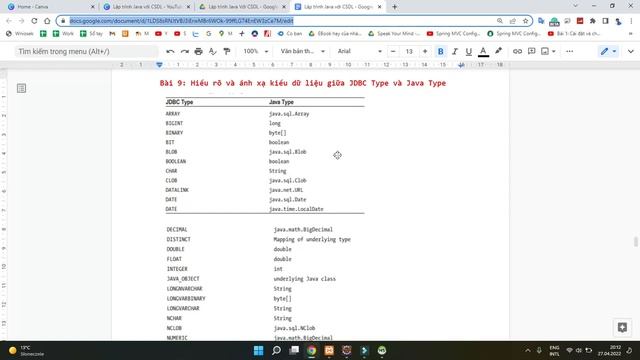Open the browser home page
Viewport: 640px width, 360px height.
[47, 21]
